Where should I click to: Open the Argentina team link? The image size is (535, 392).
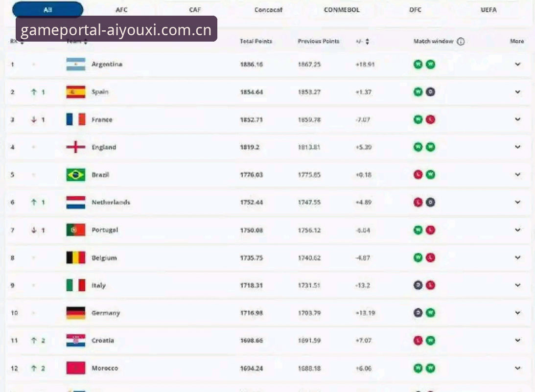tap(107, 64)
